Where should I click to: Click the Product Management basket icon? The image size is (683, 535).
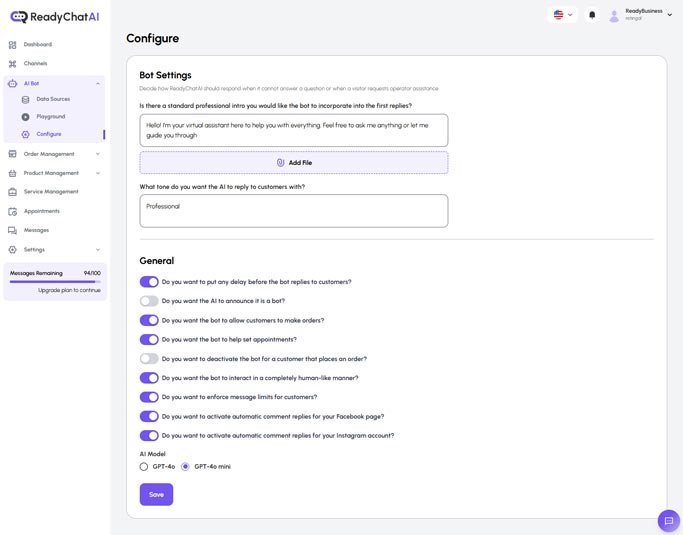pyautogui.click(x=13, y=173)
